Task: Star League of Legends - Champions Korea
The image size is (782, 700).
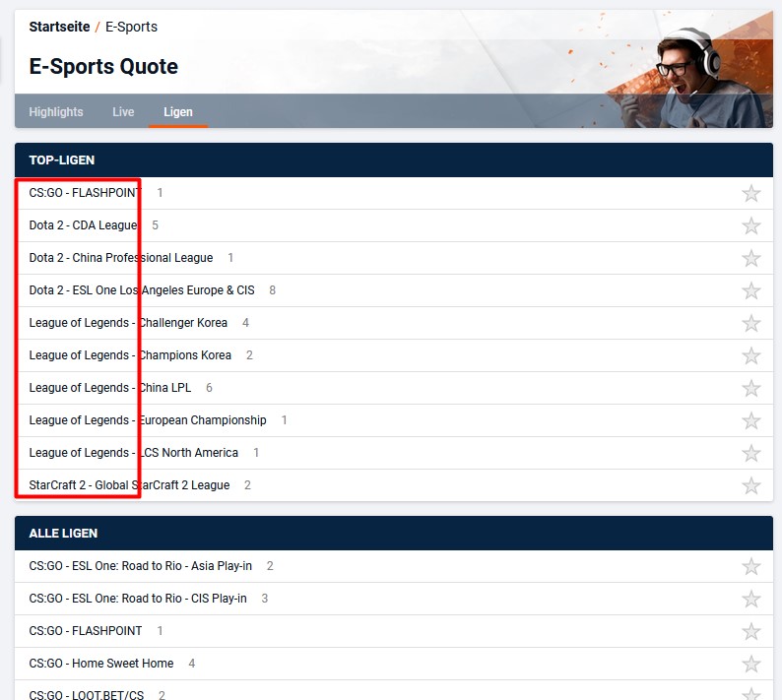Action: click(x=750, y=356)
